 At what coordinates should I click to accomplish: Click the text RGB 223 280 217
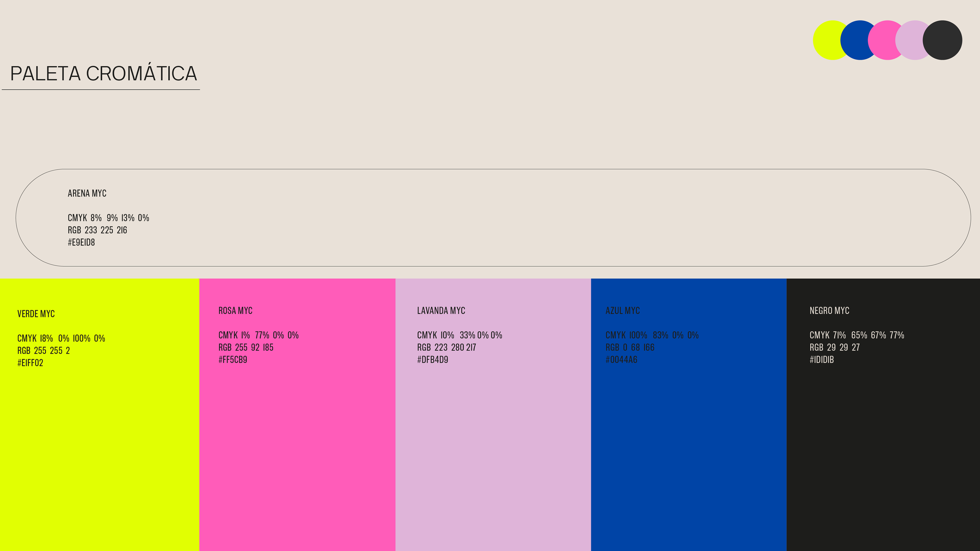(x=447, y=347)
